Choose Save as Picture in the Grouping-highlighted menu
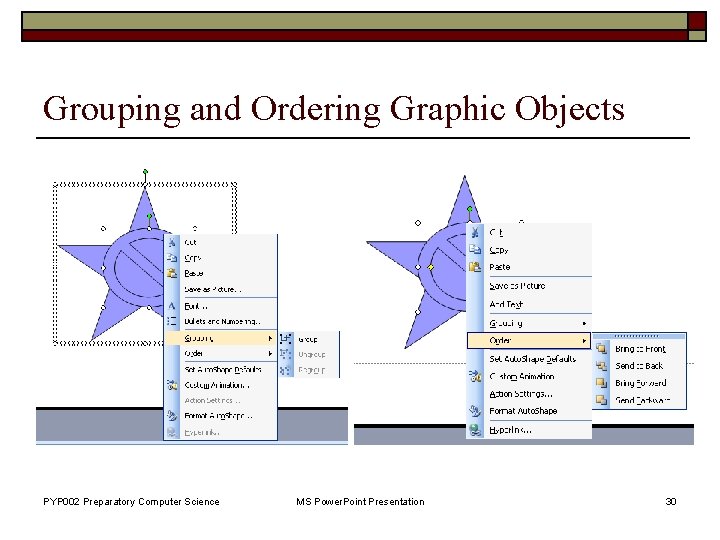 213,289
